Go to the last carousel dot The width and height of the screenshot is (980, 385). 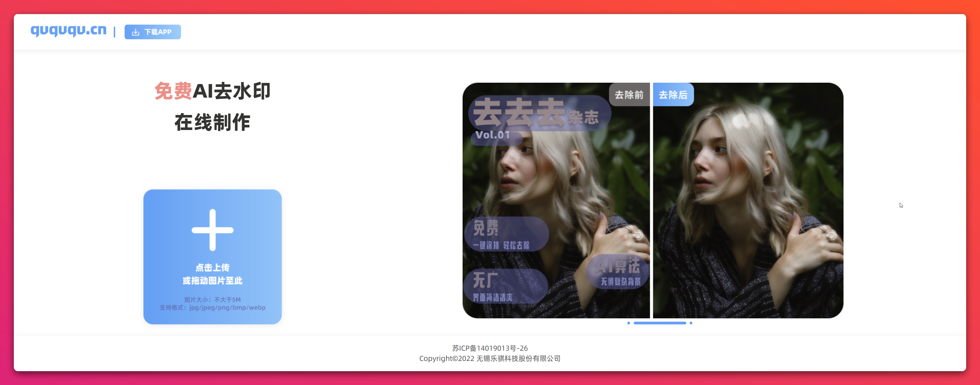(x=691, y=323)
